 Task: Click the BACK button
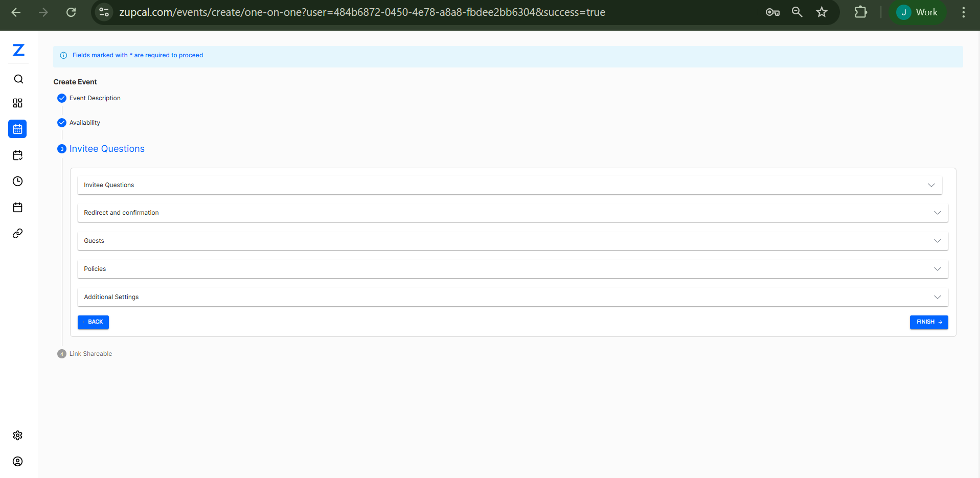93,322
